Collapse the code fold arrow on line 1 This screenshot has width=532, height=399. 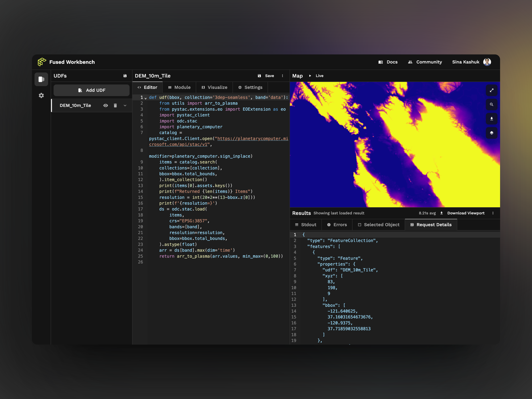[x=146, y=98]
